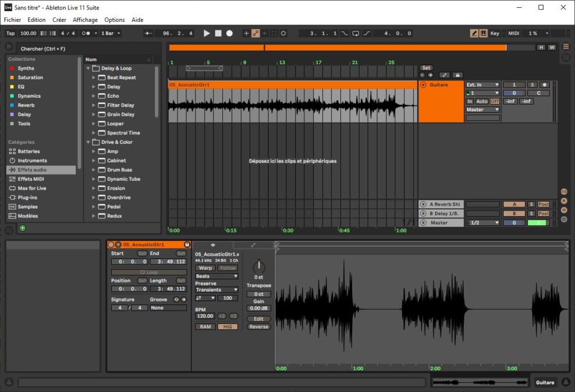Viewport: 575px width, 392px height.
Task: Activate Draw Mode with the pencil icon
Action: pos(474,33)
